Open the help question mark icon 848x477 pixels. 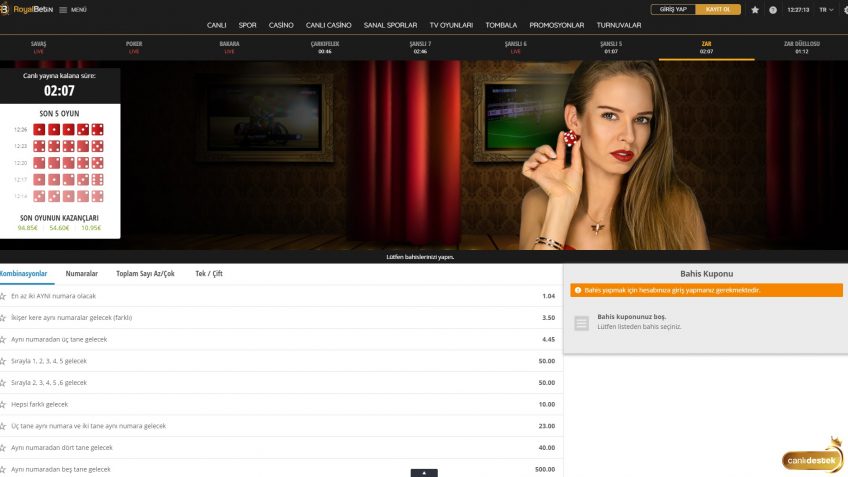pos(773,10)
